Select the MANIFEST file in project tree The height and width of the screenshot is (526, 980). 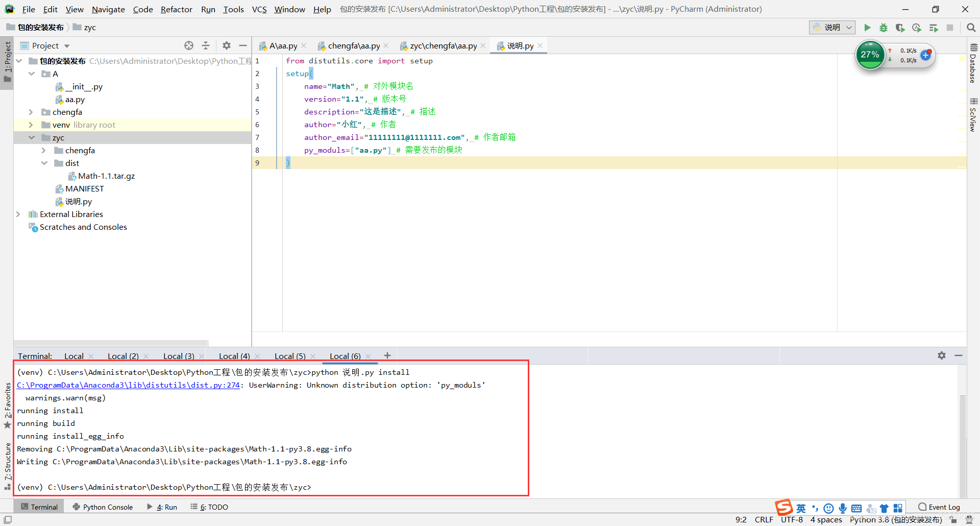coord(80,188)
